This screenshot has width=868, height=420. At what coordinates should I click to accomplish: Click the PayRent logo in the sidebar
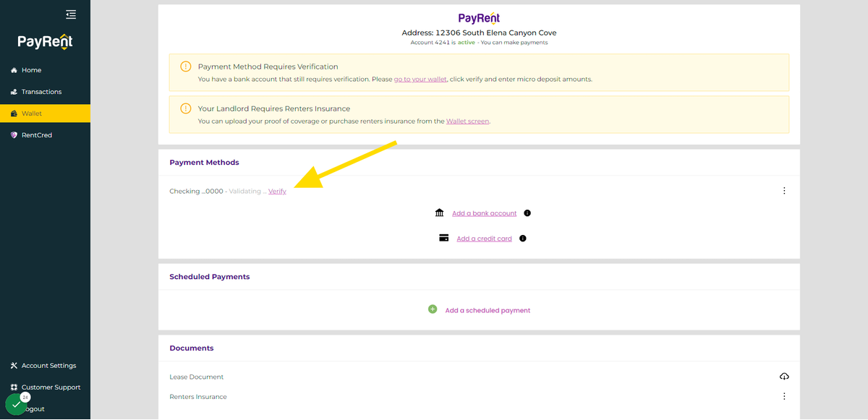pos(45,42)
